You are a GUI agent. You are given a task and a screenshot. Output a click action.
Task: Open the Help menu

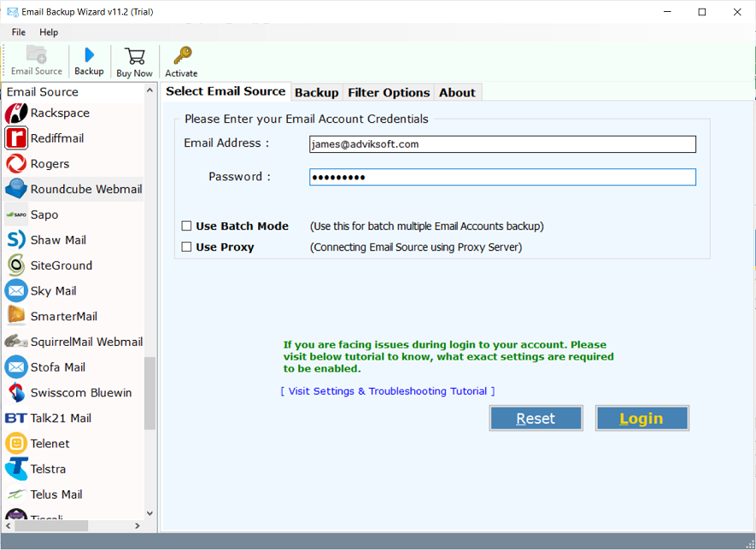point(49,32)
